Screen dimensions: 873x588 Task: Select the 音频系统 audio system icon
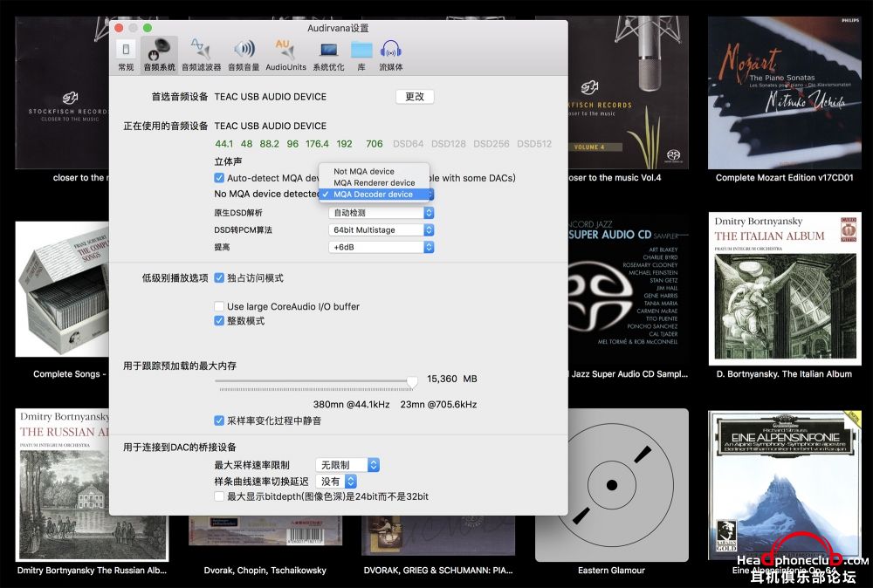(x=159, y=54)
